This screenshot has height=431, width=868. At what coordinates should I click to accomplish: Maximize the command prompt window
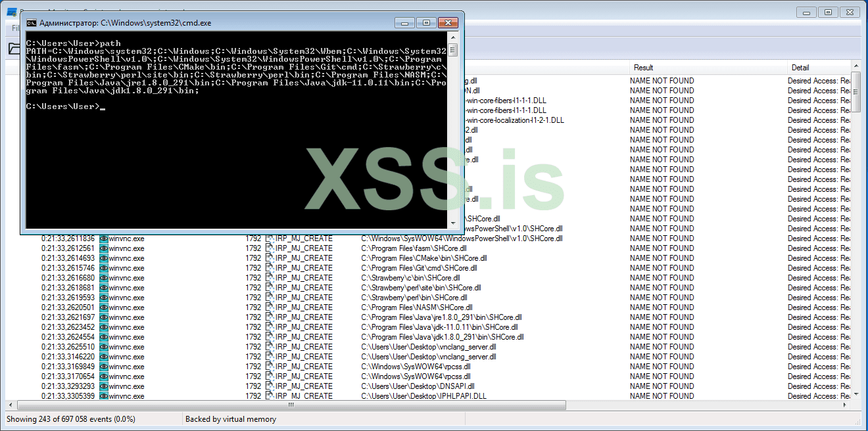(x=426, y=22)
